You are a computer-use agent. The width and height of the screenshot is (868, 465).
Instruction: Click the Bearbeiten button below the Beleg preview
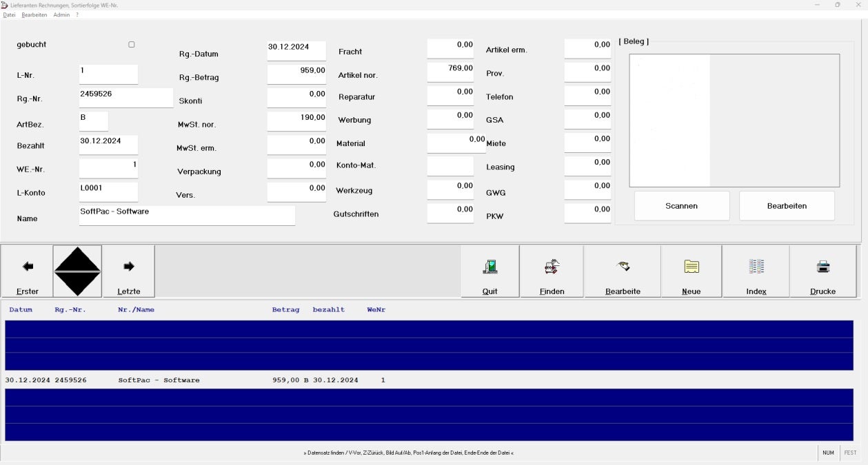coord(787,206)
